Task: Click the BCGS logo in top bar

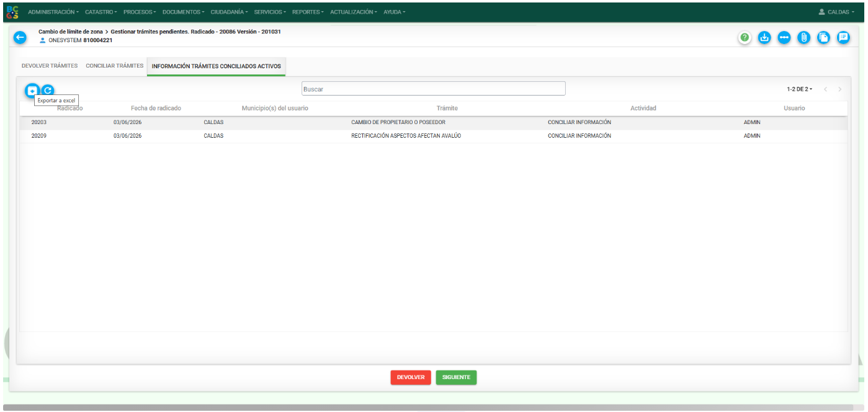Action: pos(12,12)
